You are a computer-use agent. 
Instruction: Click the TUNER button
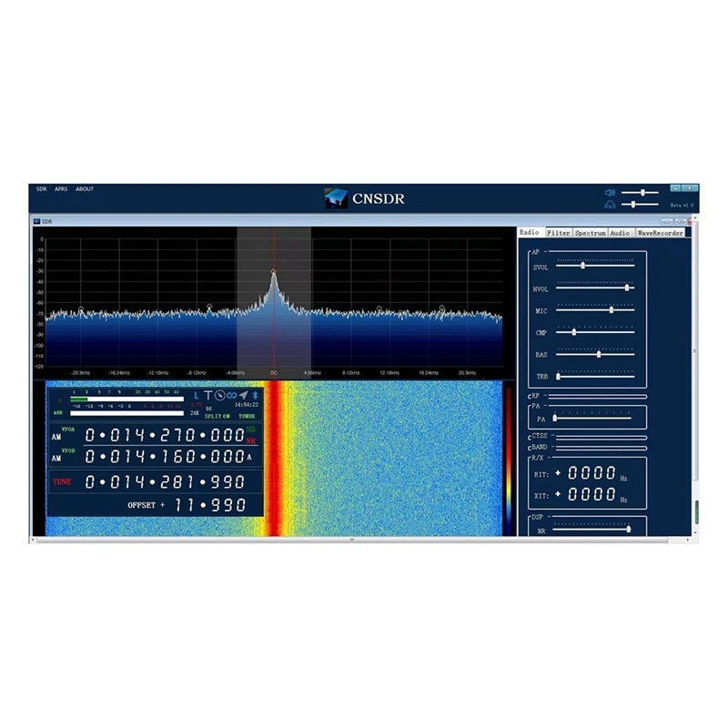[x=247, y=416]
